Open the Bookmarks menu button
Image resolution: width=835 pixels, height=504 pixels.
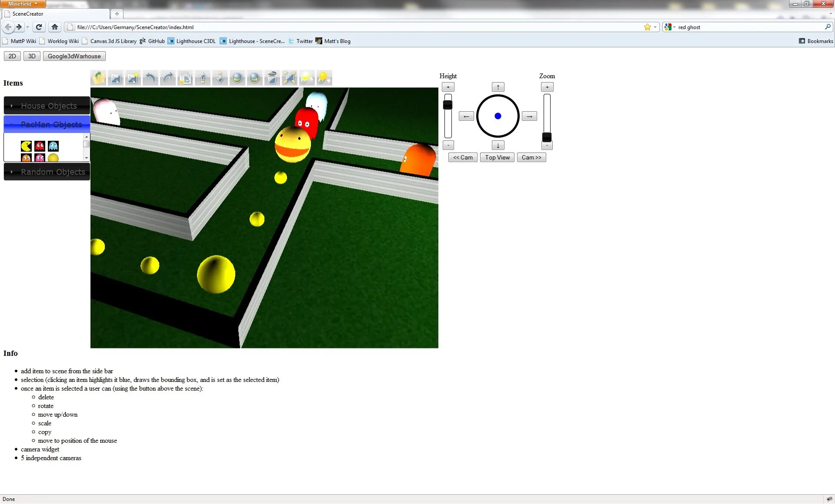(816, 41)
